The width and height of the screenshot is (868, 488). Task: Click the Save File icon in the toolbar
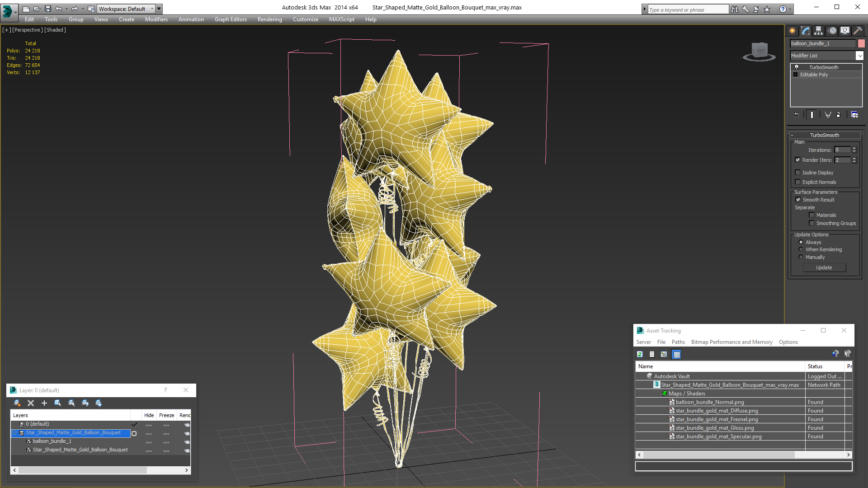click(48, 9)
